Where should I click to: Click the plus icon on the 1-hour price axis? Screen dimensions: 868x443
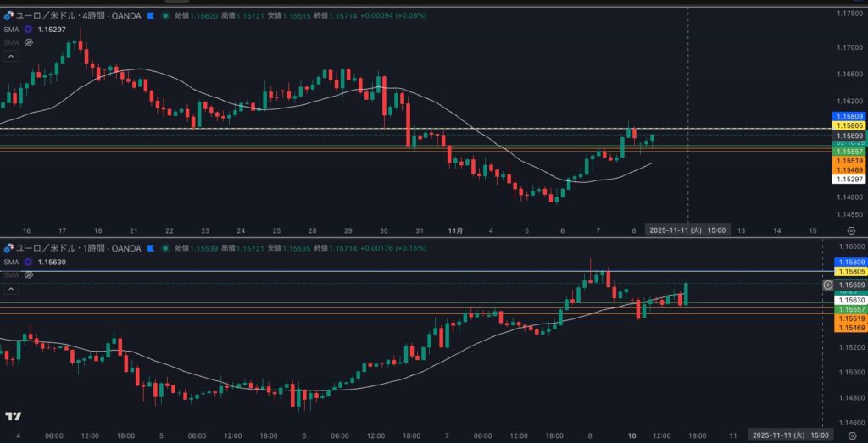(828, 285)
